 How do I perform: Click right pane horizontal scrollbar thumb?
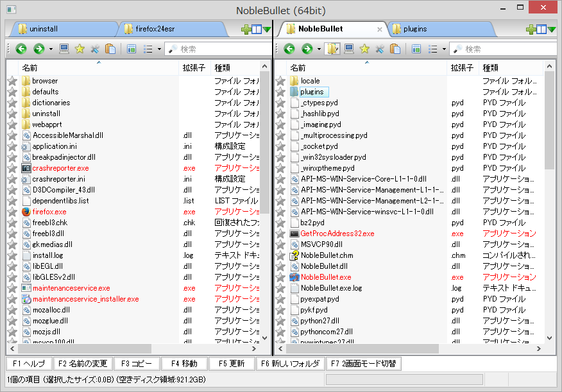click(362, 348)
